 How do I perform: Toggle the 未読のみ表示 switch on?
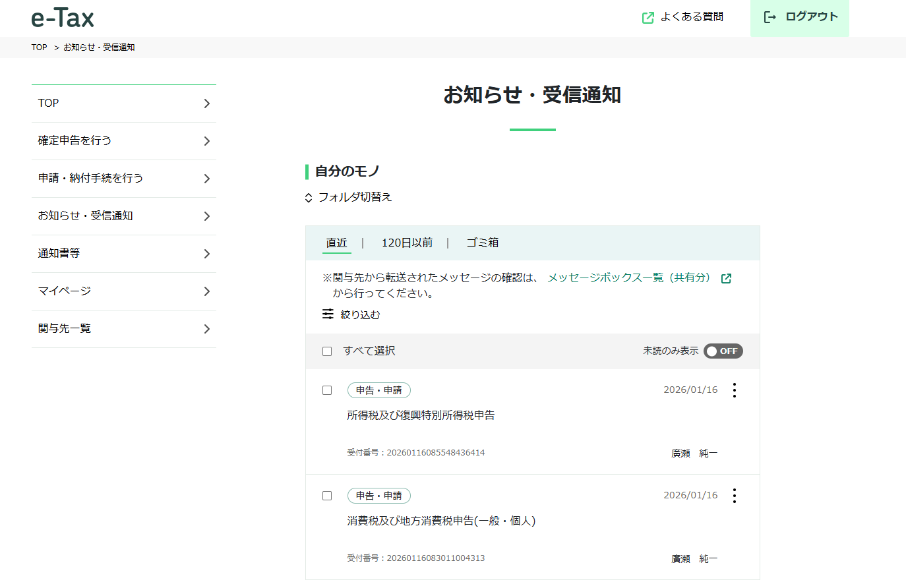point(723,351)
